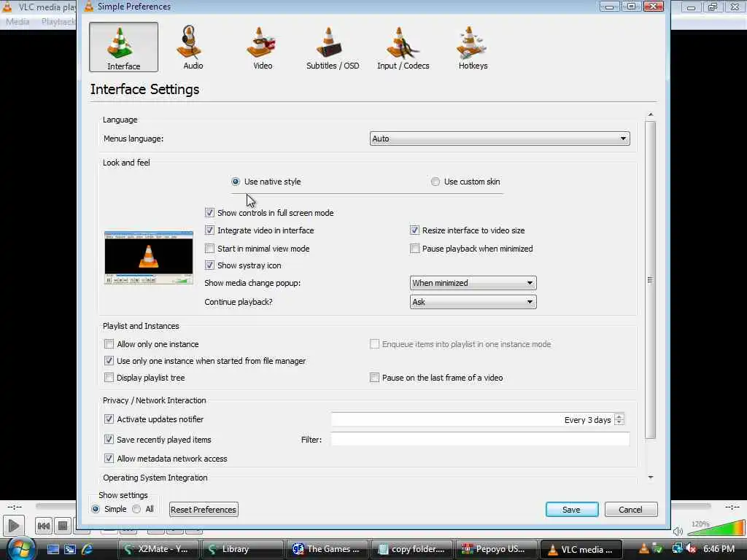This screenshot has width=747, height=560.
Task: Click Show Desktop icon in quick launch
Action: [53, 549]
